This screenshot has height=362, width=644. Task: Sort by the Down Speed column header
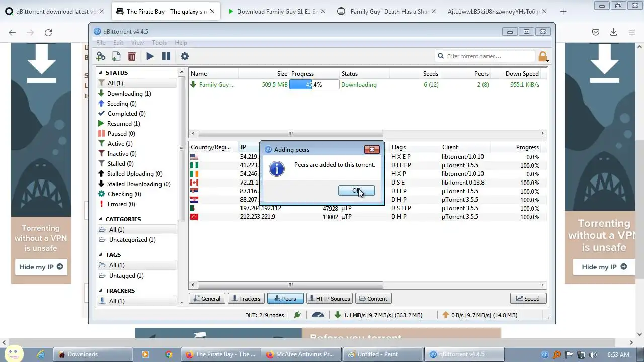522,74
